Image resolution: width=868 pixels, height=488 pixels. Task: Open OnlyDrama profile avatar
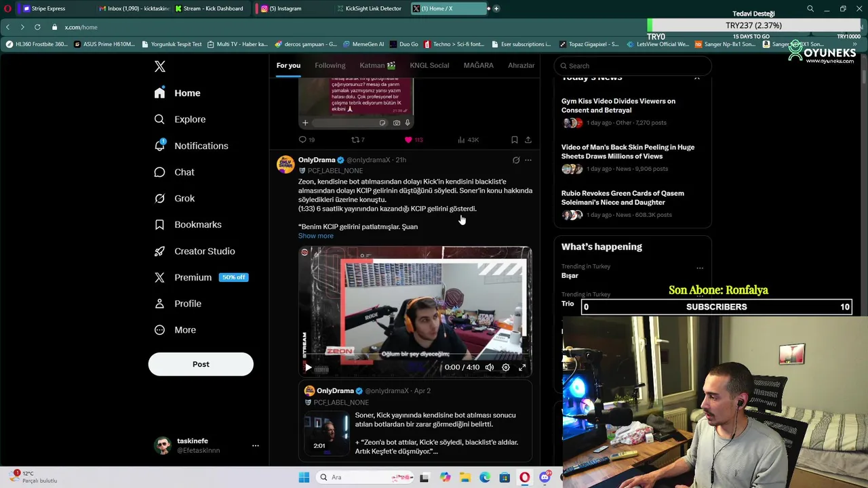tap(285, 165)
